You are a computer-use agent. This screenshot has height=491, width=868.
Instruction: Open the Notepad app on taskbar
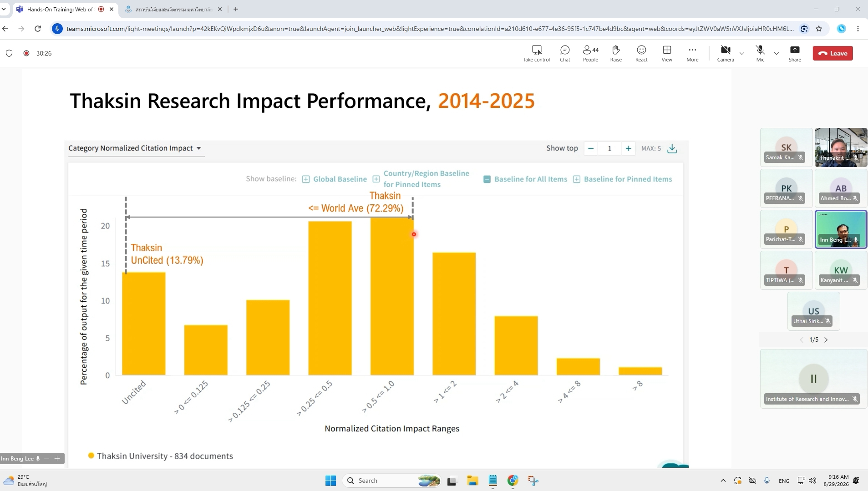[493, 481]
